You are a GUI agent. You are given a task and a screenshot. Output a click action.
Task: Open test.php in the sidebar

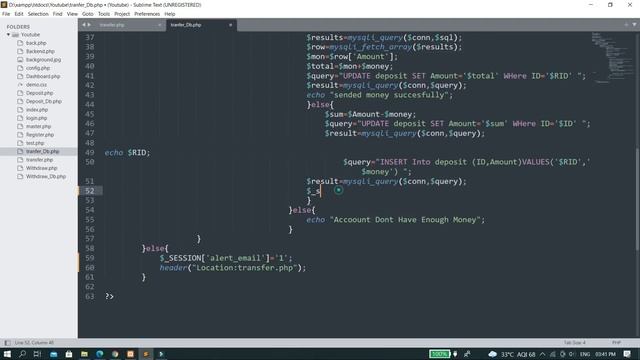35,143
